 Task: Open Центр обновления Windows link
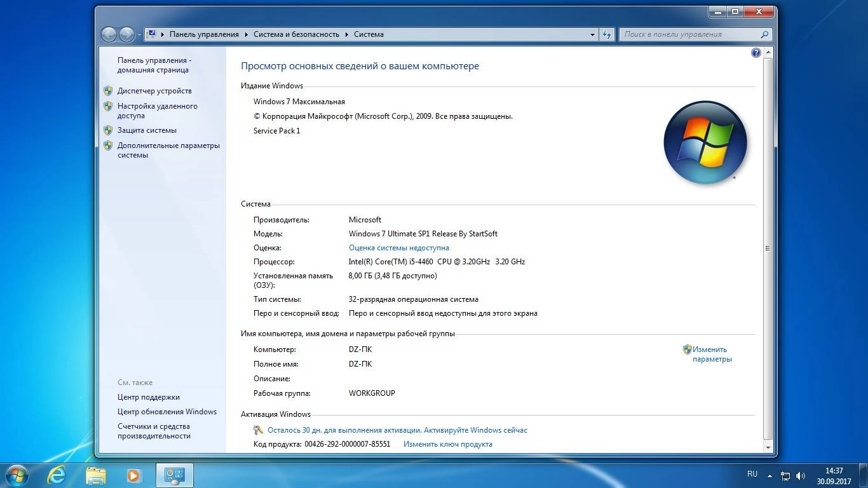pyautogui.click(x=167, y=412)
